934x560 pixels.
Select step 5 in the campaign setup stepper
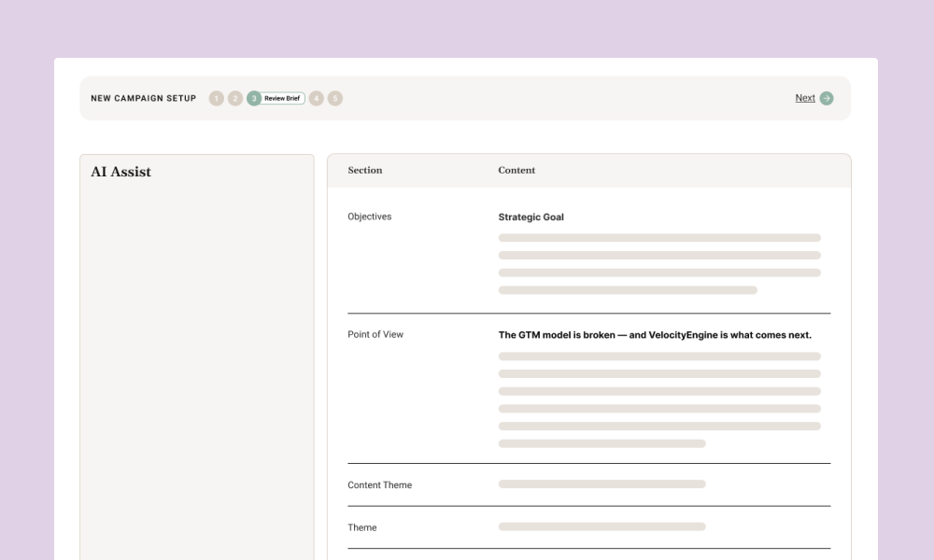tap(335, 98)
